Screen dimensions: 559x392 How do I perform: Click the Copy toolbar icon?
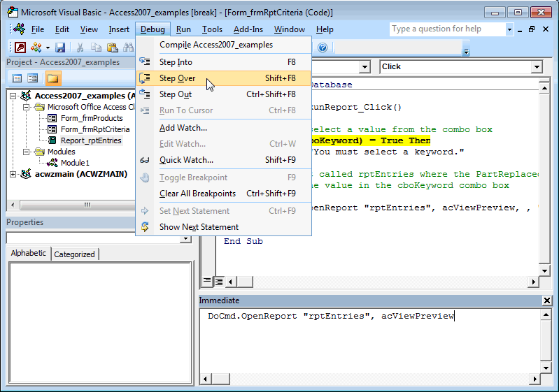96,48
